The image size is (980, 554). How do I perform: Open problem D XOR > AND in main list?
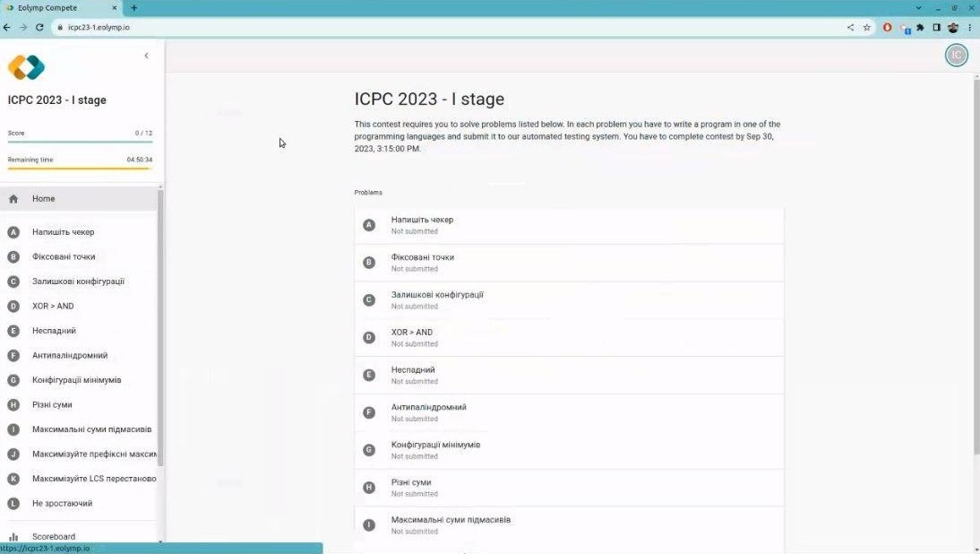click(569, 338)
